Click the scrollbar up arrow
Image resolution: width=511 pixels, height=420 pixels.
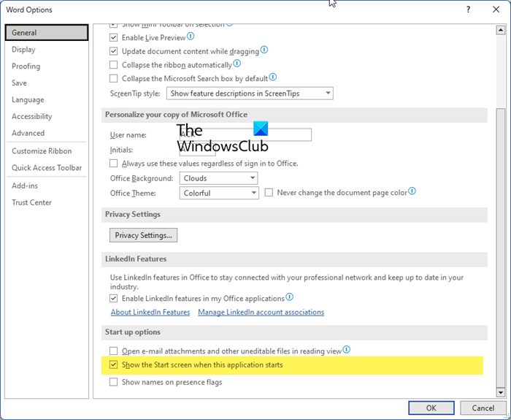(x=501, y=31)
